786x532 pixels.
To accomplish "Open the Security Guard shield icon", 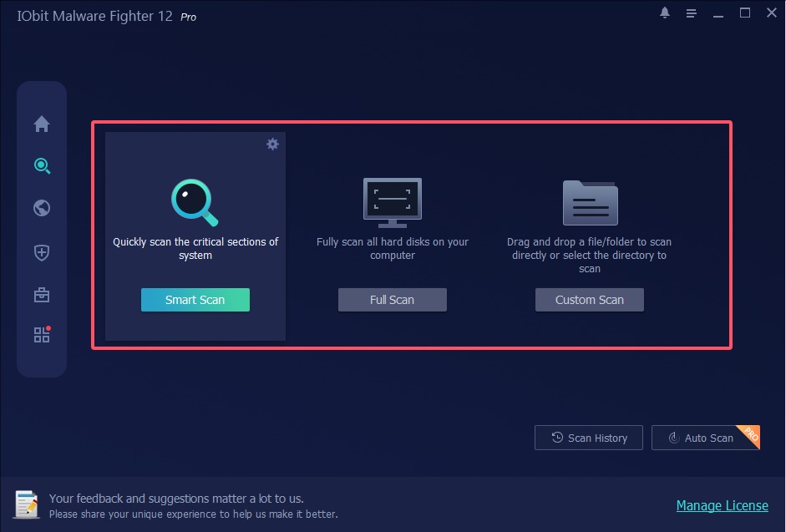I will pos(42,252).
